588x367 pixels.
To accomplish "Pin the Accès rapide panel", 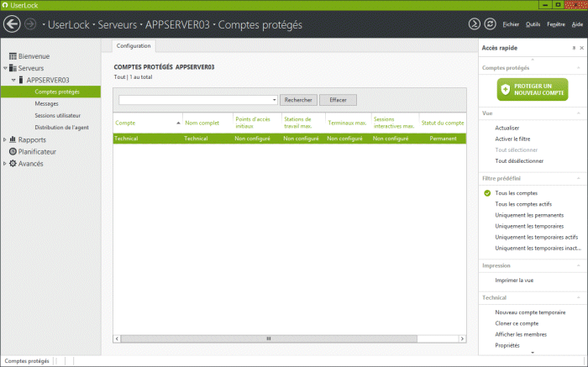I will coord(574,48).
